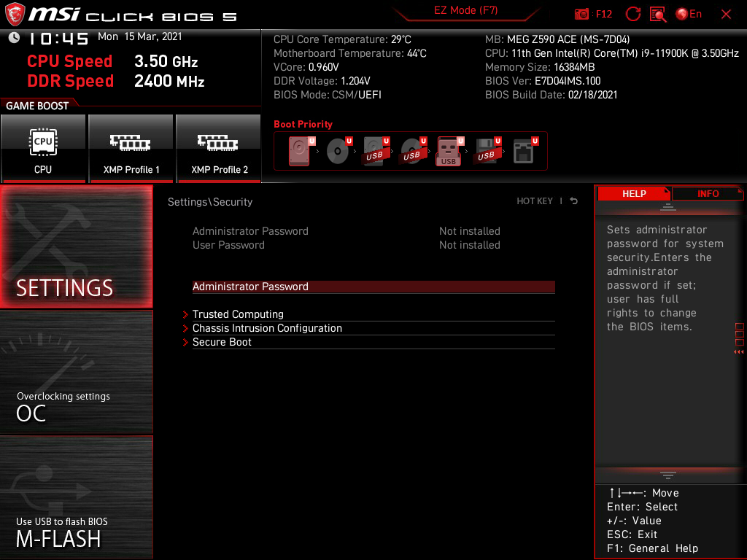The height and width of the screenshot is (560, 747).
Task: Click the BIOS Mode CSM/UEFI text
Action: [328, 95]
